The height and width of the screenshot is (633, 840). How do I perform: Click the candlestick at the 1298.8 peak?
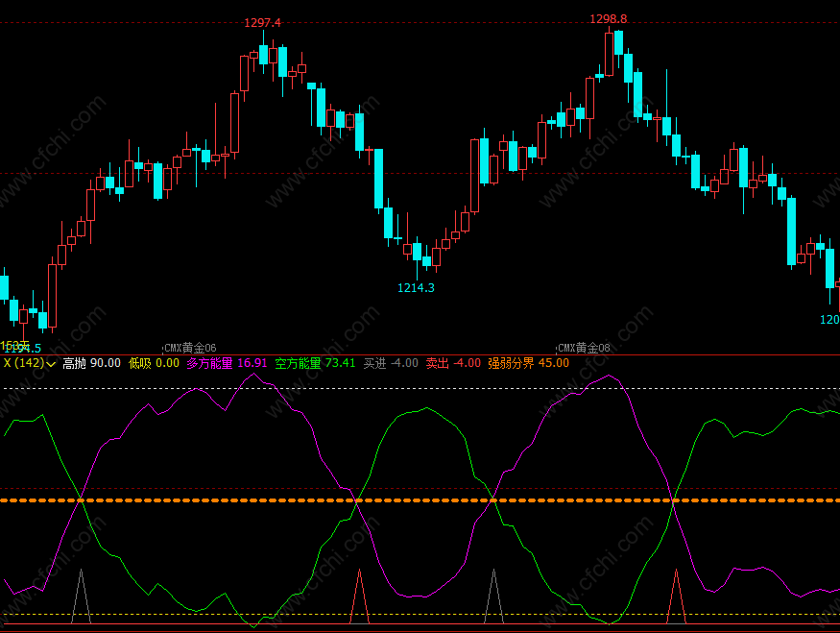coord(609,54)
